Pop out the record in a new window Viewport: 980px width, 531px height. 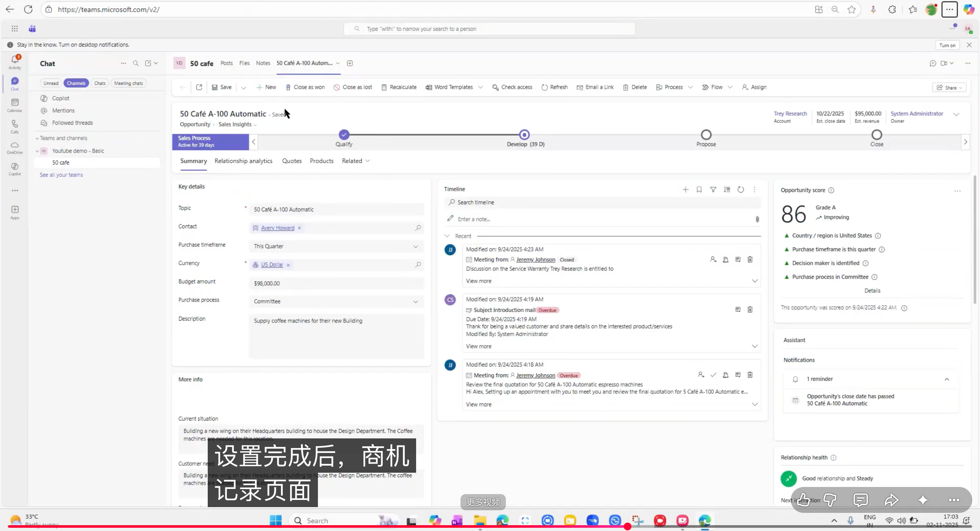pyautogui.click(x=199, y=87)
